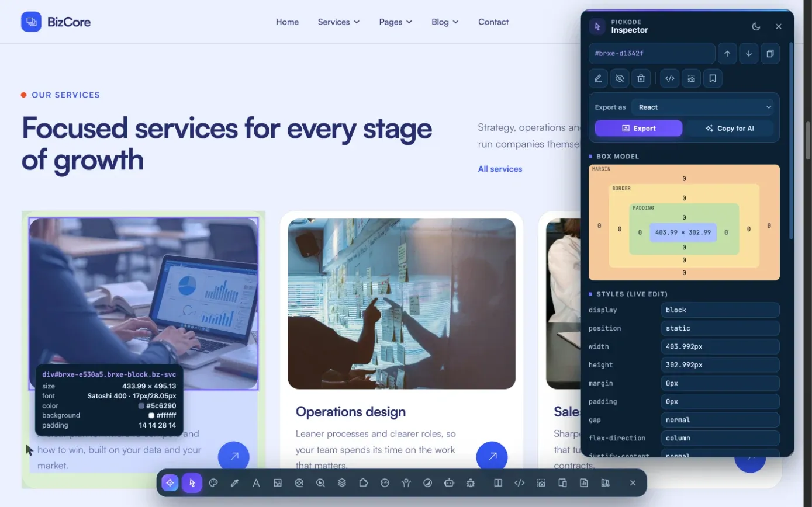The image size is (812, 507).
Task: Click the trash delete icon in Inspector
Action: tap(641, 78)
